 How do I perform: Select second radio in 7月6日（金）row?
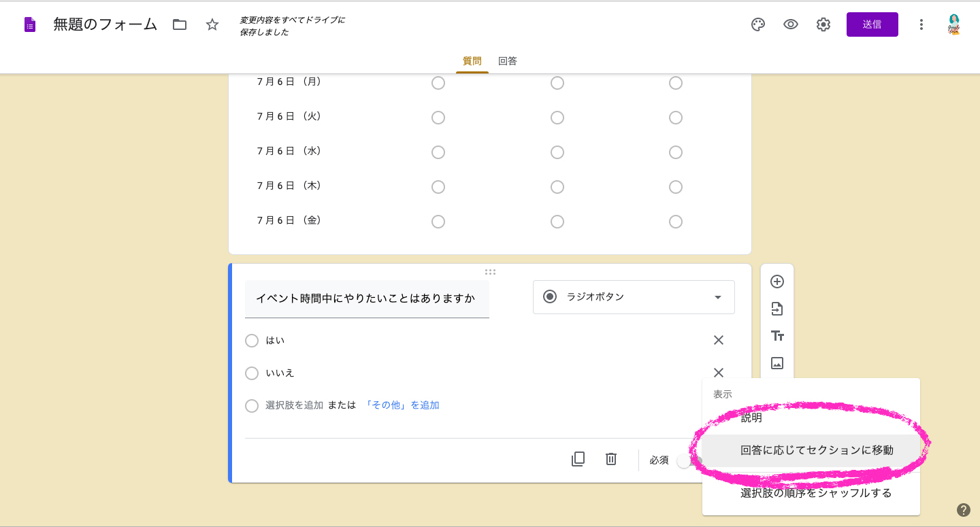(557, 222)
